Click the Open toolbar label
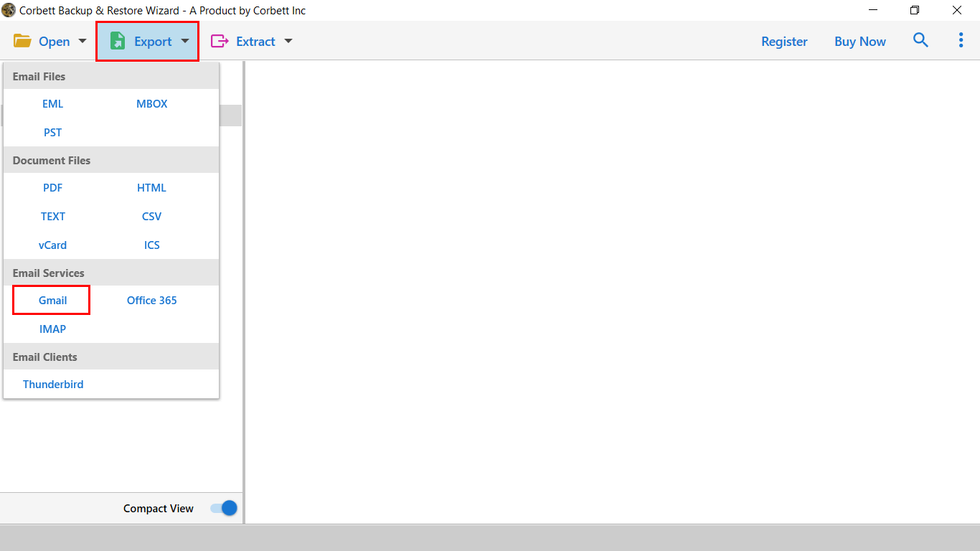This screenshot has height=551, width=980. click(54, 42)
